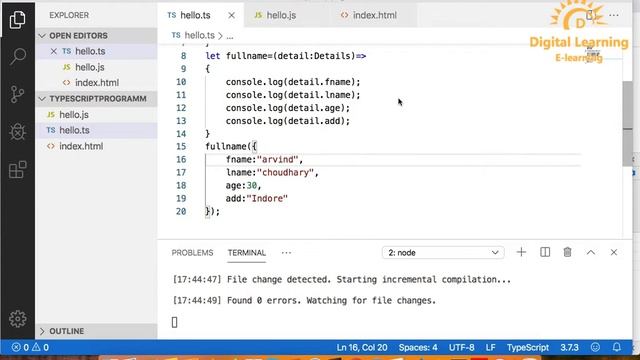640x360 pixels.
Task: Select the Terminal panel tab
Action: pyautogui.click(x=247, y=253)
